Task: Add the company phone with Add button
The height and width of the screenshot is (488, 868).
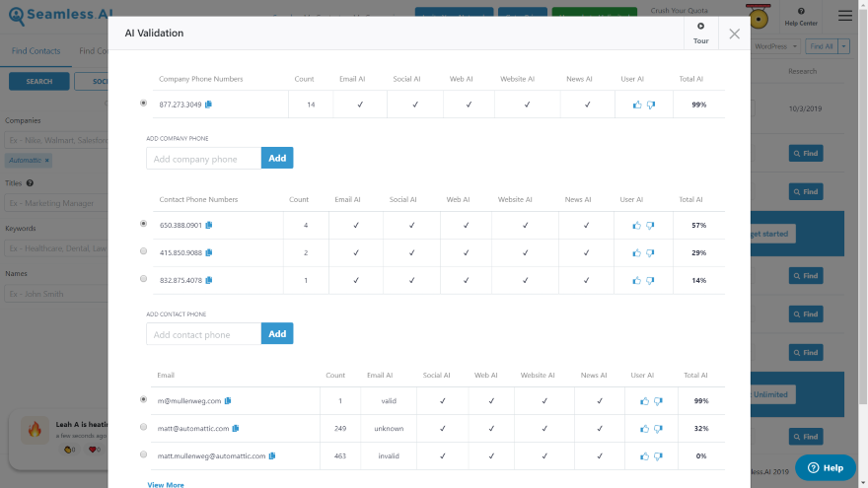Action: coord(277,159)
